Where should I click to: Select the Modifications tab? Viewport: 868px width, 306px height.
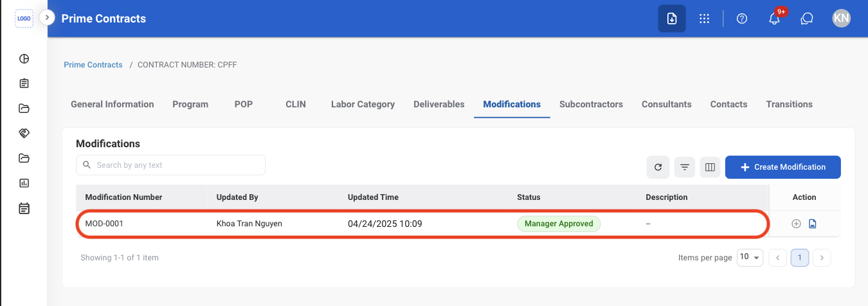pyautogui.click(x=512, y=104)
